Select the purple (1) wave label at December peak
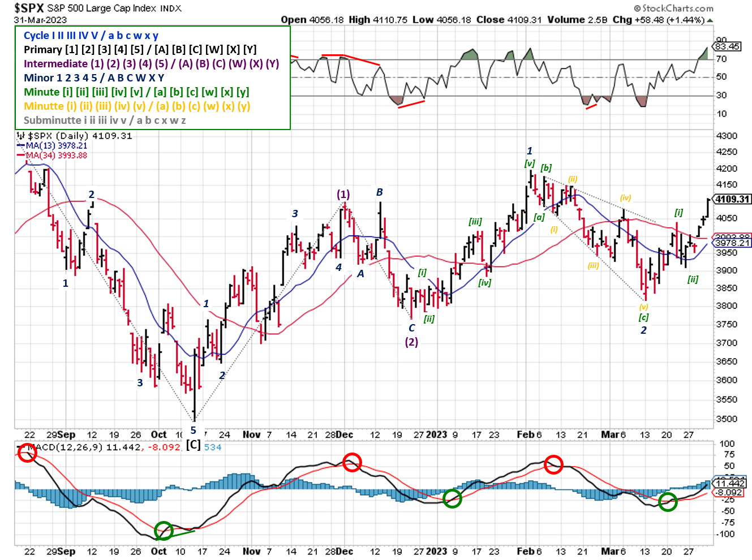This screenshot has height=560, width=752. tap(343, 194)
